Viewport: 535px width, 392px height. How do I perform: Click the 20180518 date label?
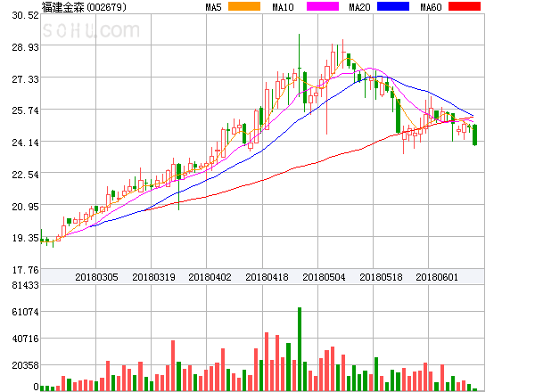point(381,277)
